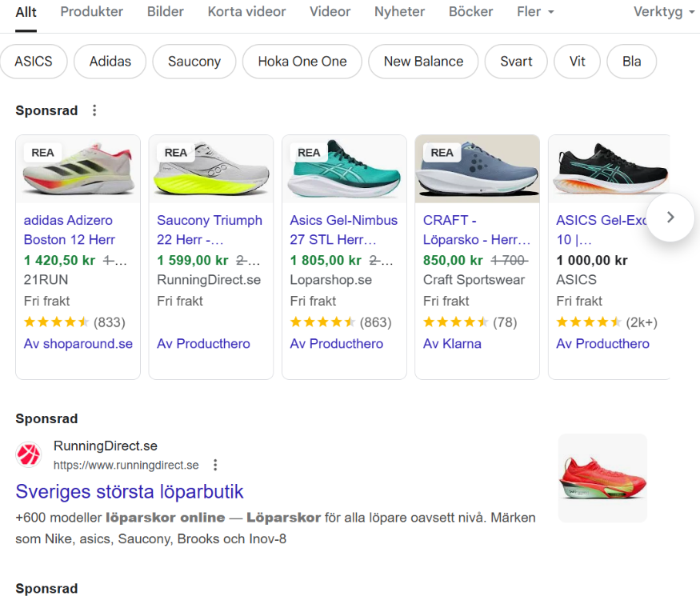The width and height of the screenshot is (700, 600).
Task: Filter by the ASICS chip
Action: tap(34, 61)
